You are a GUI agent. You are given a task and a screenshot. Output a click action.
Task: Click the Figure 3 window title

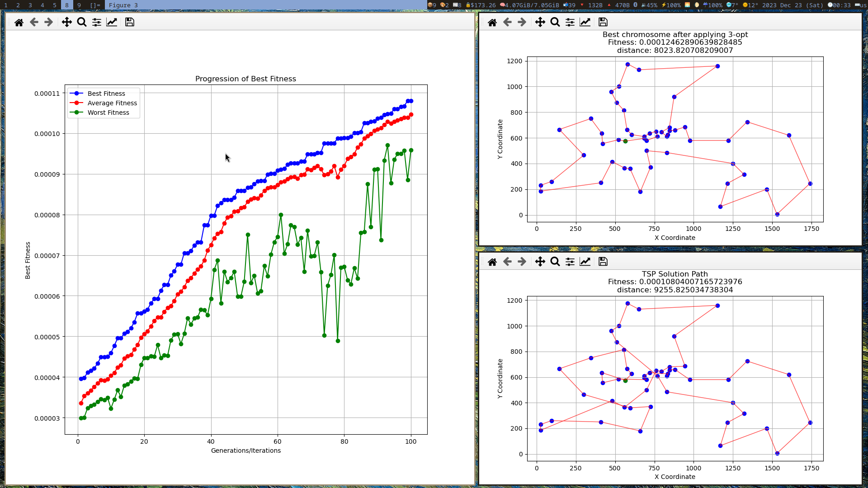[123, 5]
